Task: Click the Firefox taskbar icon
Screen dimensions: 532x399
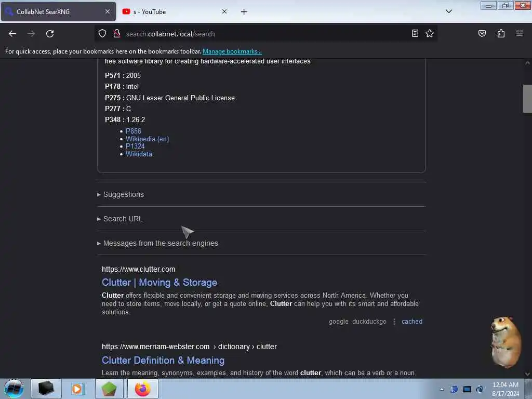Action: coord(142,389)
